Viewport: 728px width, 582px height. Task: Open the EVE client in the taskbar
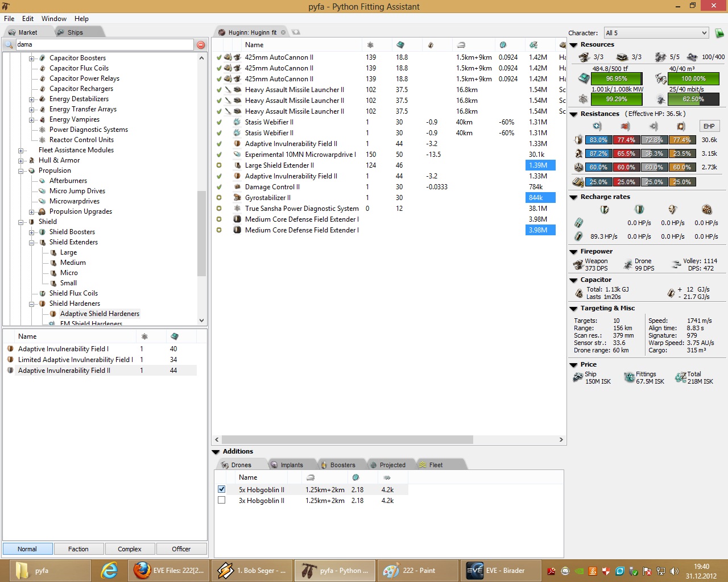pyautogui.click(x=499, y=570)
